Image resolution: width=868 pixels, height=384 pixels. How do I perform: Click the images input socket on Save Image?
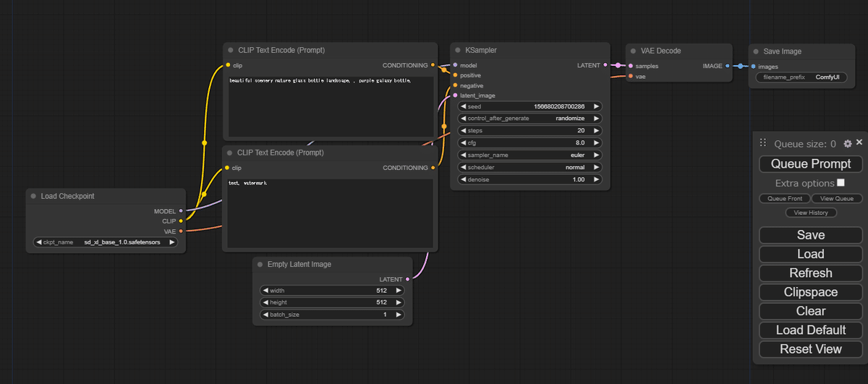754,66
